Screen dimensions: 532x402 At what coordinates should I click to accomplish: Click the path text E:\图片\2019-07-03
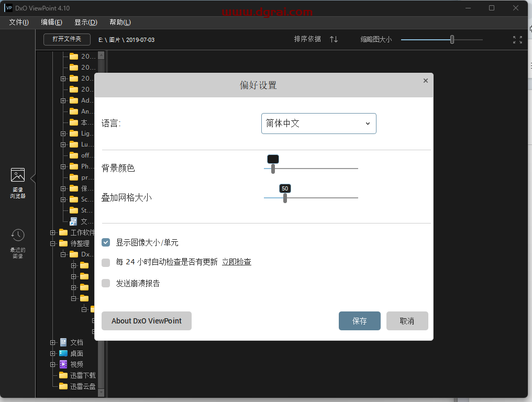pyautogui.click(x=127, y=40)
